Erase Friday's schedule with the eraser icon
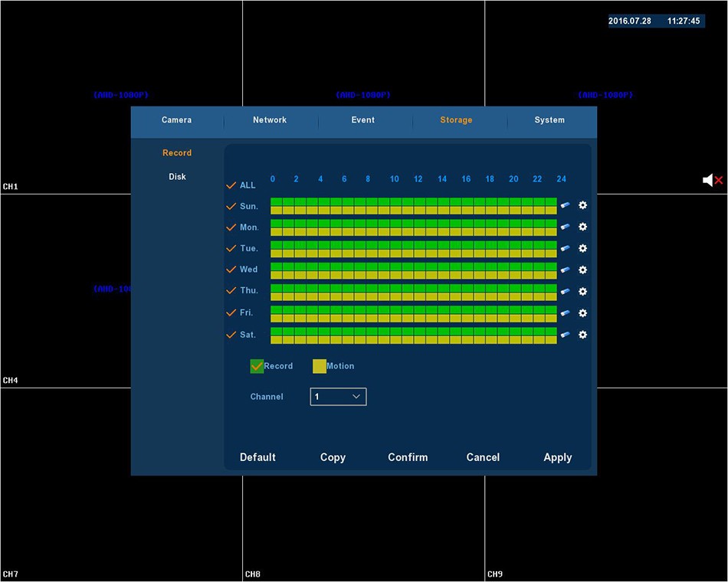This screenshot has width=728, height=582. tap(565, 313)
